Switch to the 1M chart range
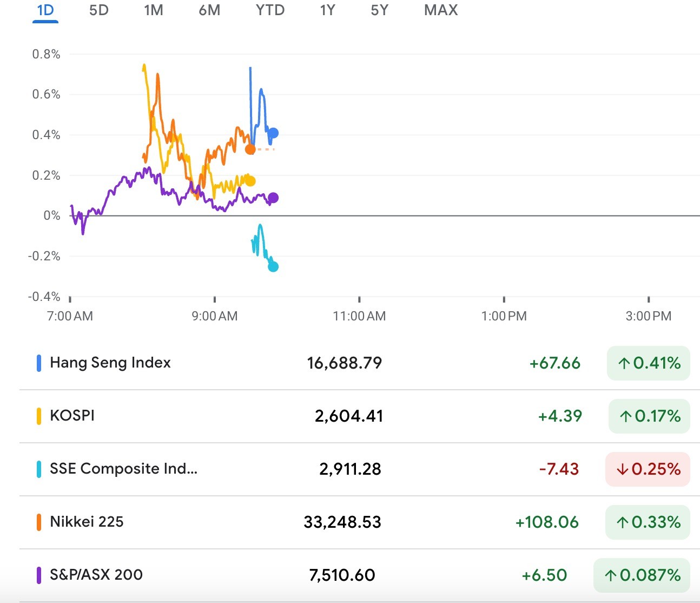 tap(154, 10)
